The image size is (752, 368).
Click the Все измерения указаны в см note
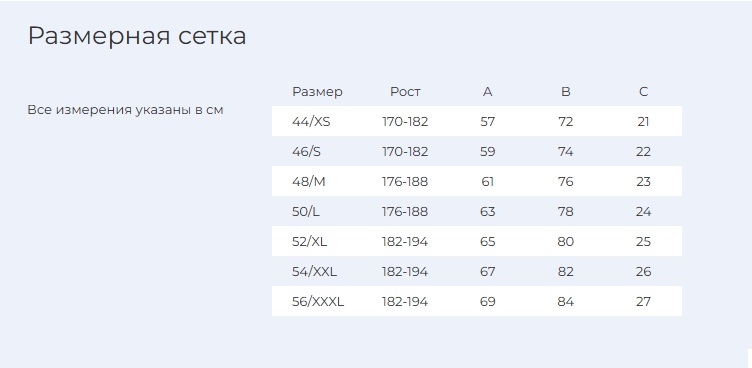[x=125, y=110]
